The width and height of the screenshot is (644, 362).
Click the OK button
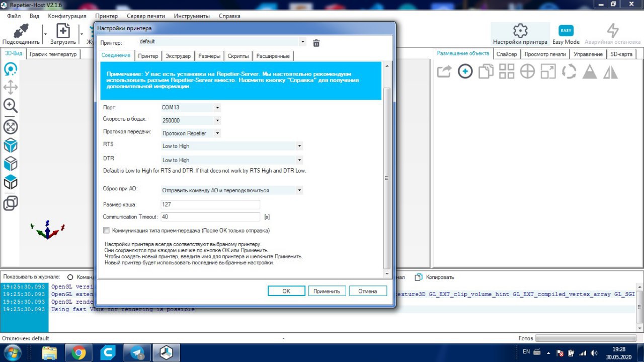coord(286,291)
